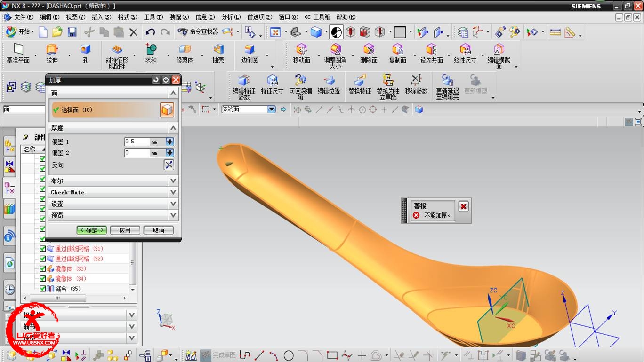This screenshot has height=362, width=644.
Task: Save the part with the floppy disk icon
Action: [72, 32]
